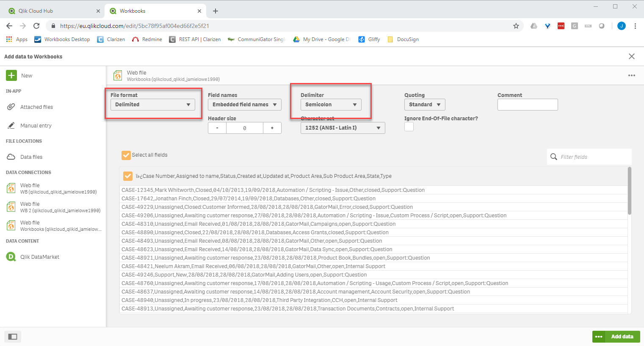Click the Comment input field

click(x=528, y=105)
